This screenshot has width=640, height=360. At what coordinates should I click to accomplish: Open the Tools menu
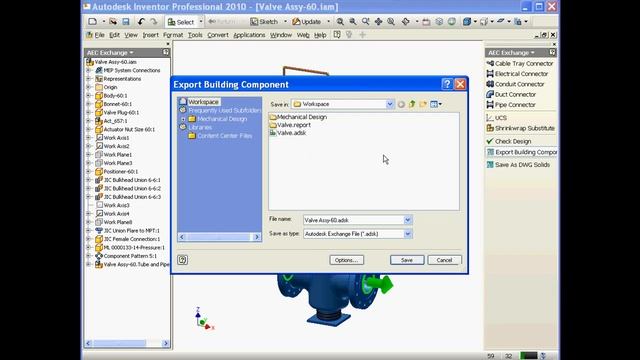pos(195,35)
